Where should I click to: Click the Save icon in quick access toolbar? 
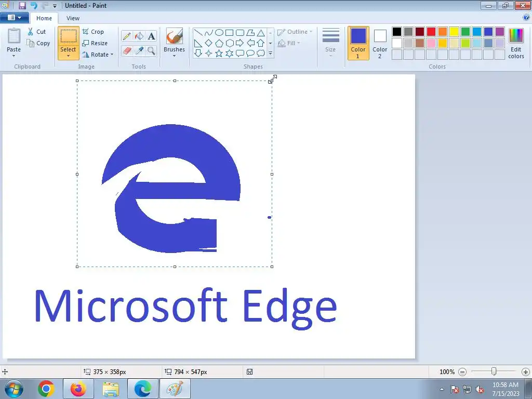click(x=22, y=5)
